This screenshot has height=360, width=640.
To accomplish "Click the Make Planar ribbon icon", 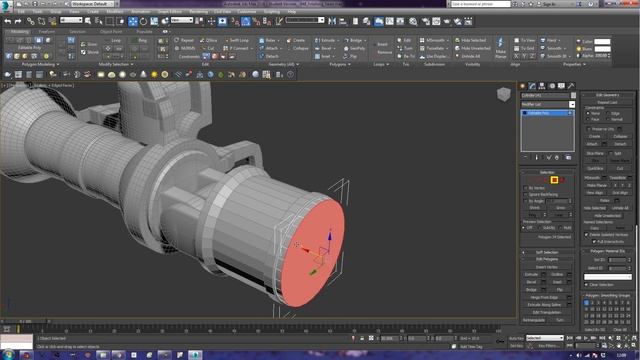I will coord(500,47).
